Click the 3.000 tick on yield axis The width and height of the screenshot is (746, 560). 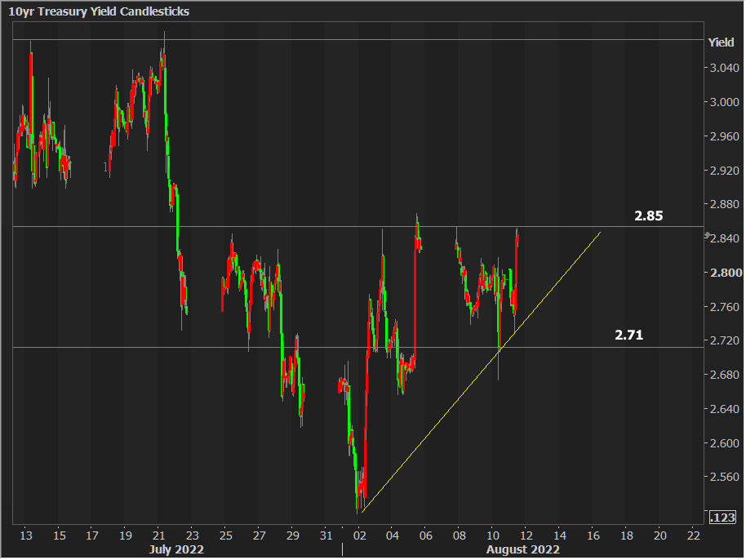[724, 102]
